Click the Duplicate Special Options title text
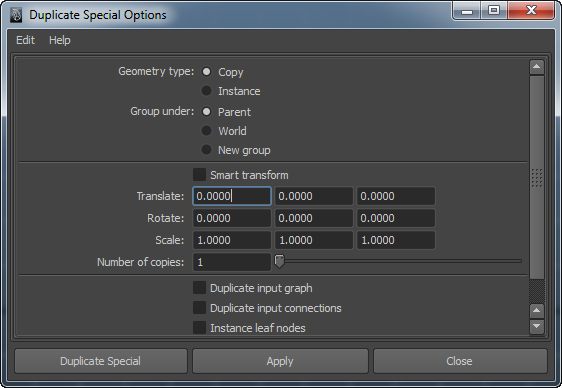 click(x=98, y=15)
